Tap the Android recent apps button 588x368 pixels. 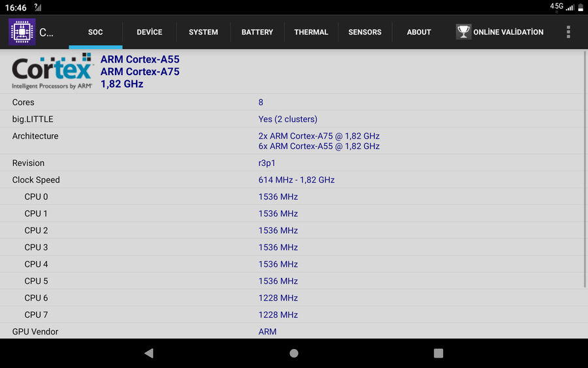click(x=438, y=353)
